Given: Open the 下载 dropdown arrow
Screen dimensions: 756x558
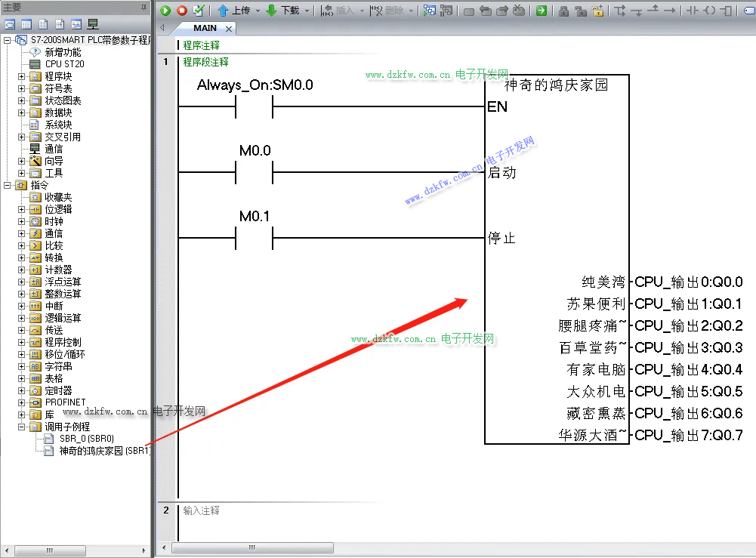Looking at the screenshot, I should 307,11.
